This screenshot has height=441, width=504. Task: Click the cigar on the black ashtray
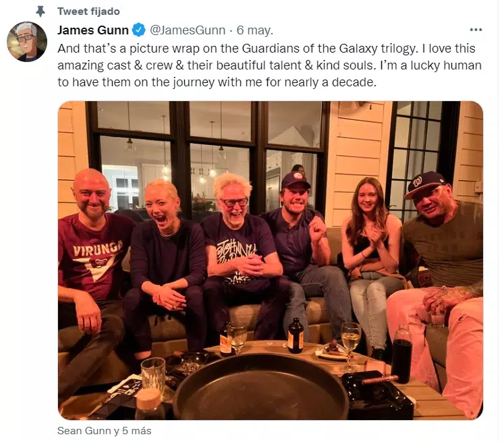pyautogui.click(x=379, y=379)
